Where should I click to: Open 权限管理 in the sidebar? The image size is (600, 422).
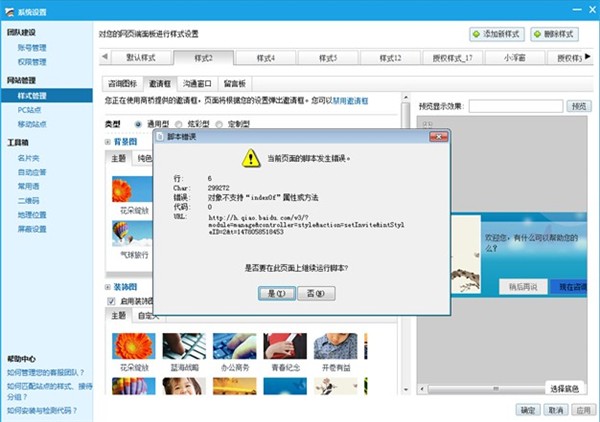click(x=32, y=62)
